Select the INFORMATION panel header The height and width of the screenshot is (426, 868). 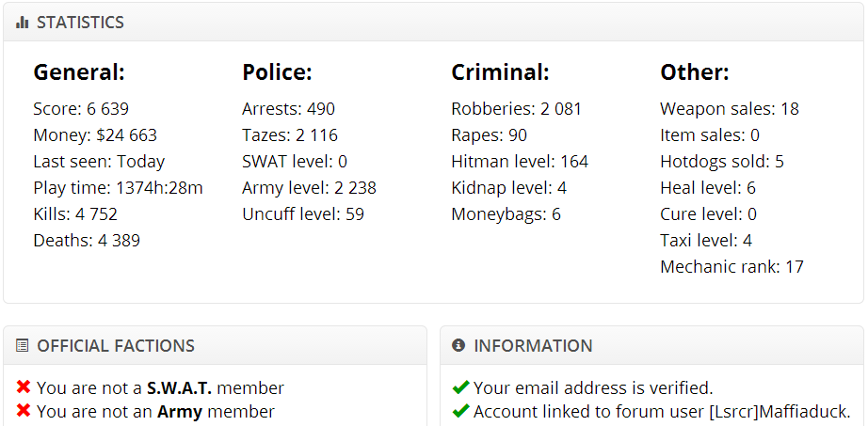[x=652, y=345]
